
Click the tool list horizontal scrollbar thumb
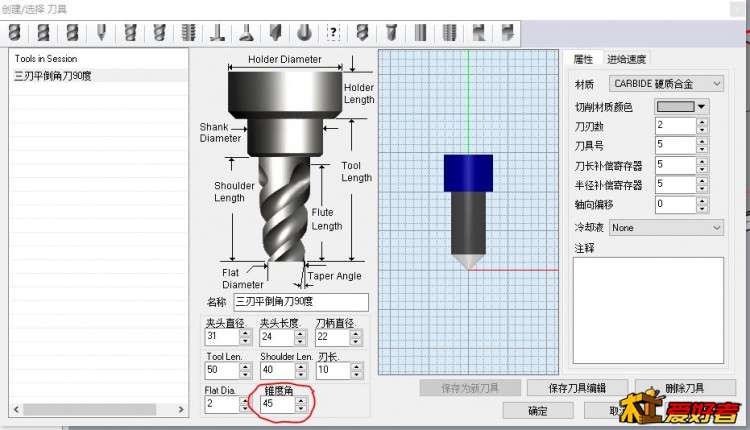point(89,409)
